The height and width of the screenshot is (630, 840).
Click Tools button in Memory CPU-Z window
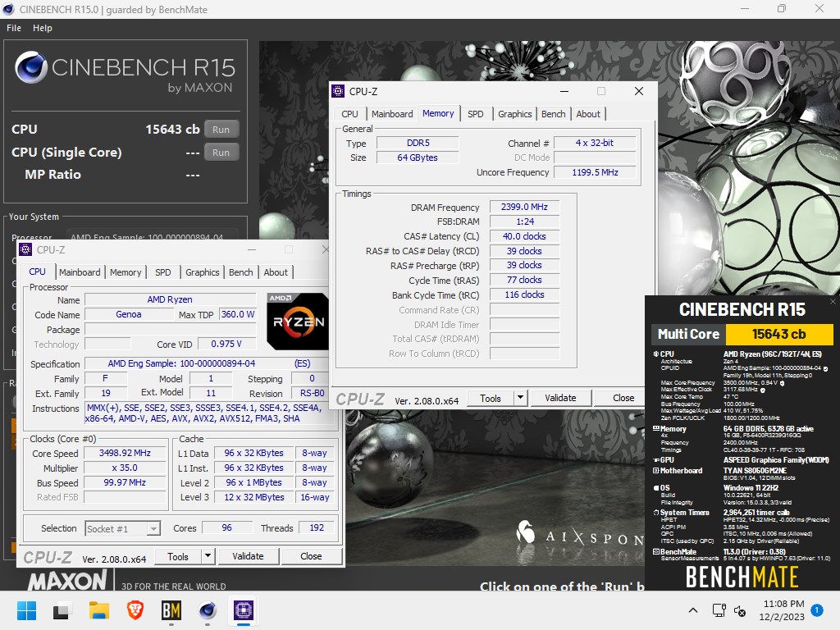pyautogui.click(x=491, y=398)
